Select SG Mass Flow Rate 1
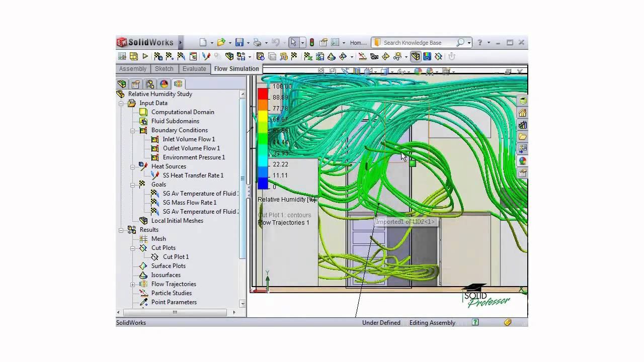Screen dimensions: 644x362 click(x=189, y=203)
